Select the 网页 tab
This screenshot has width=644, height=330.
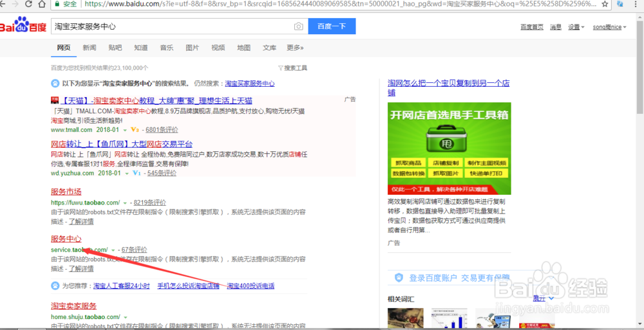pos(64,48)
